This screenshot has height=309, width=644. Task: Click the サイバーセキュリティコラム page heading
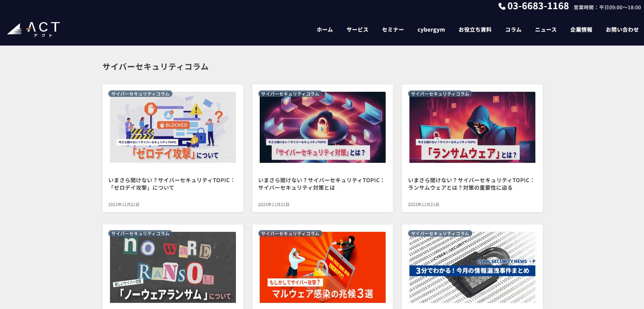[x=155, y=67]
